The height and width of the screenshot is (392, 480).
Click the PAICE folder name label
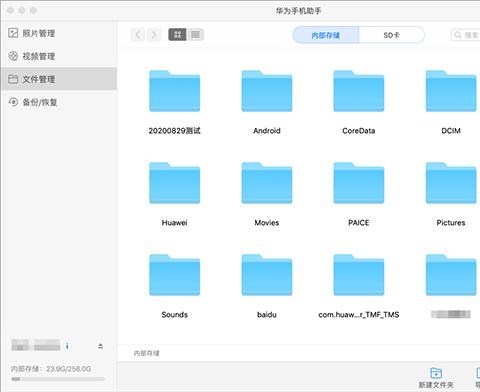tap(359, 223)
